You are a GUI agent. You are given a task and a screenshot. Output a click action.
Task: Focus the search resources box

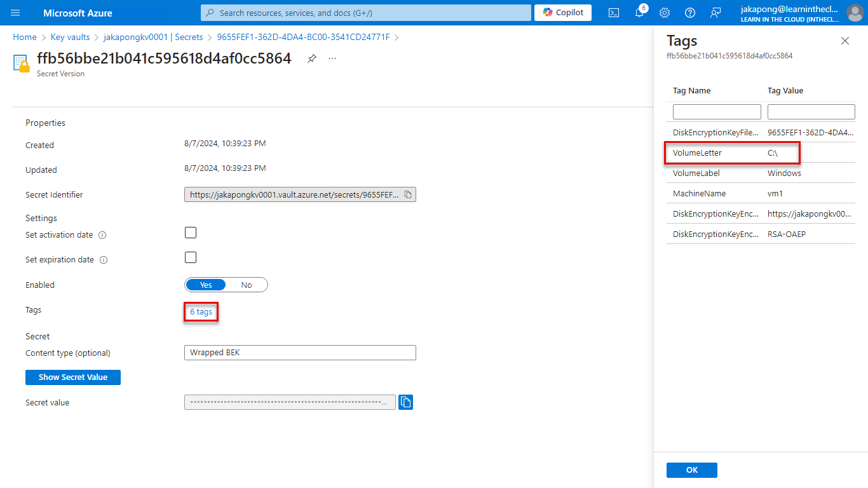(366, 13)
